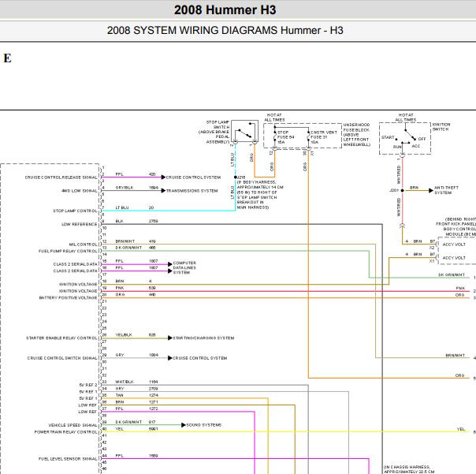Click the "POWERTRAIN RELAY CONTROL" label

[66, 431]
